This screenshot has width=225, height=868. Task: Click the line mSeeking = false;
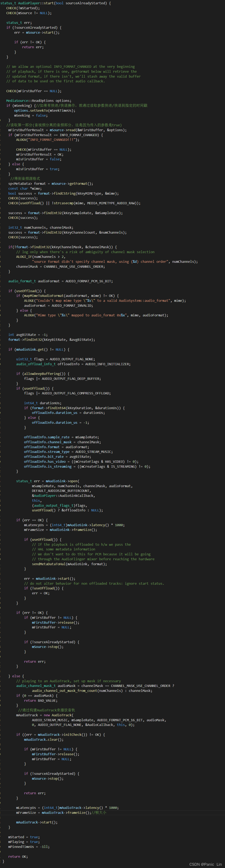point(31,115)
